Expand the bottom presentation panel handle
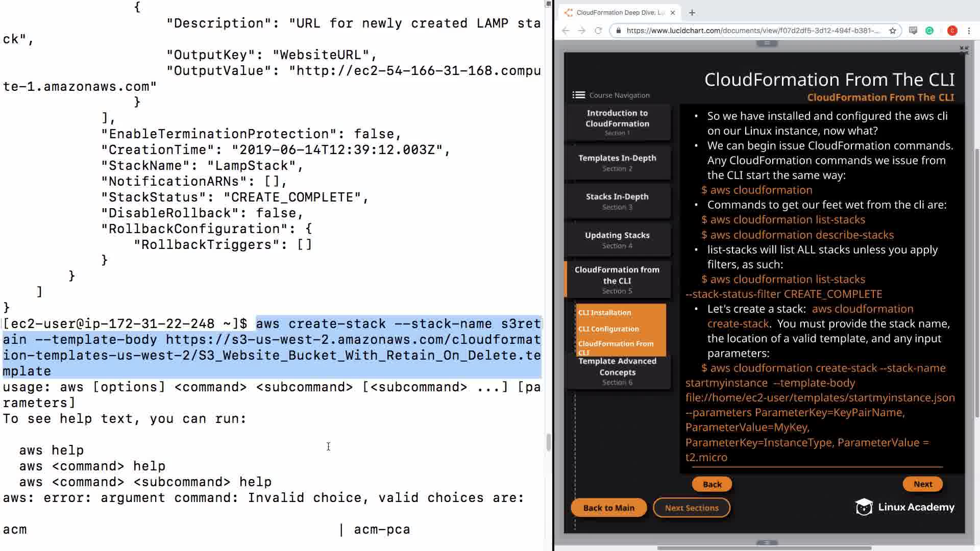 [767, 542]
